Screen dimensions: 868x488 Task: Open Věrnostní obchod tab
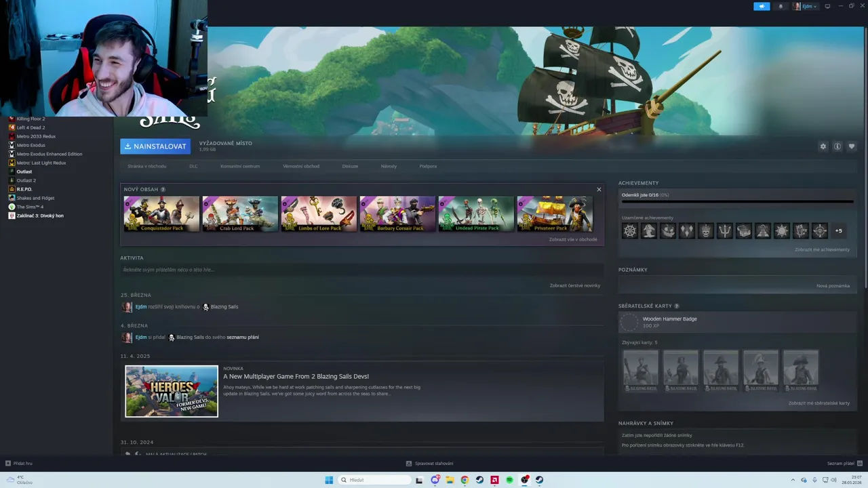pyautogui.click(x=301, y=166)
